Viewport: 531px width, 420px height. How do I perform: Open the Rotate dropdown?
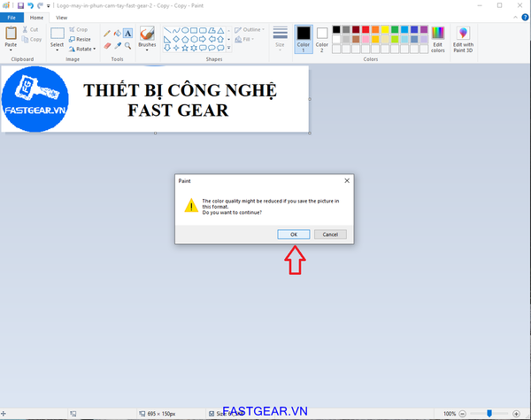(82, 49)
